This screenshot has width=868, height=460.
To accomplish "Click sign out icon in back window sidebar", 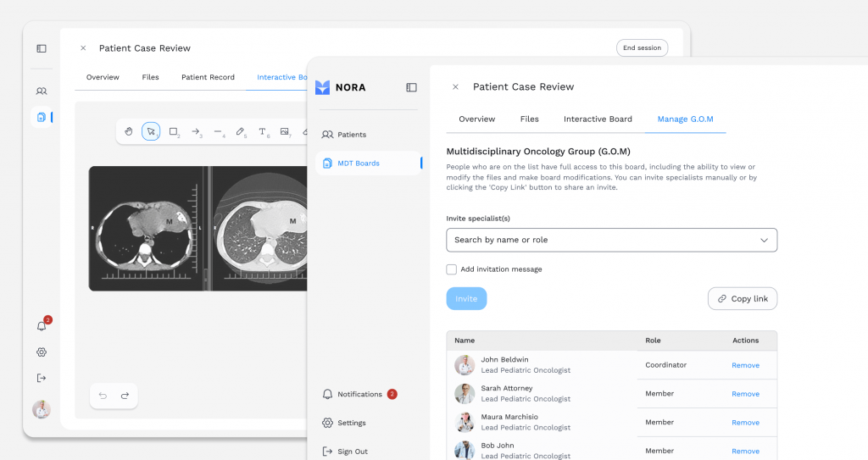I will 42,378.
